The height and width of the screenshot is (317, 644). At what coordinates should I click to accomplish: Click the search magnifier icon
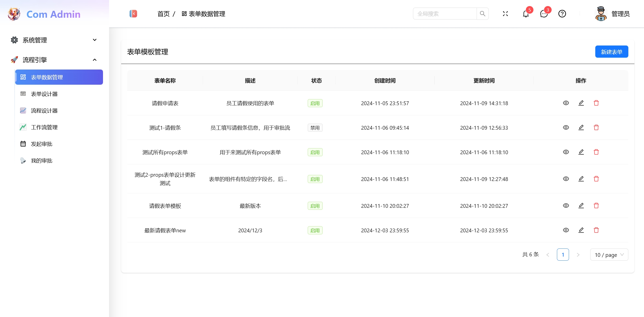point(482,14)
